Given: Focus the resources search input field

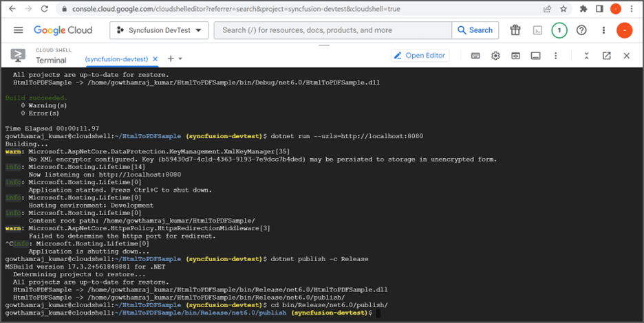Looking at the screenshot, I should [333, 30].
